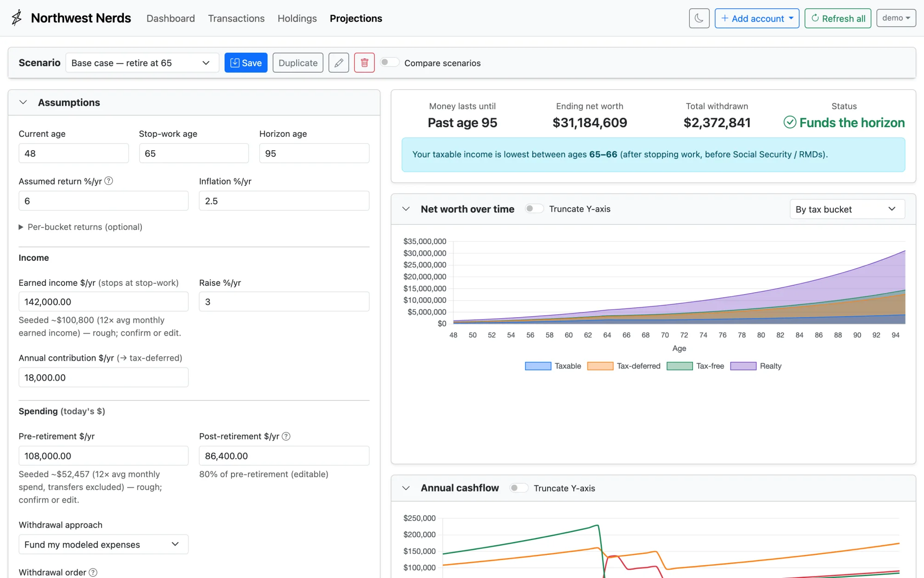
Task: Select the Projections tab
Action: point(356,18)
